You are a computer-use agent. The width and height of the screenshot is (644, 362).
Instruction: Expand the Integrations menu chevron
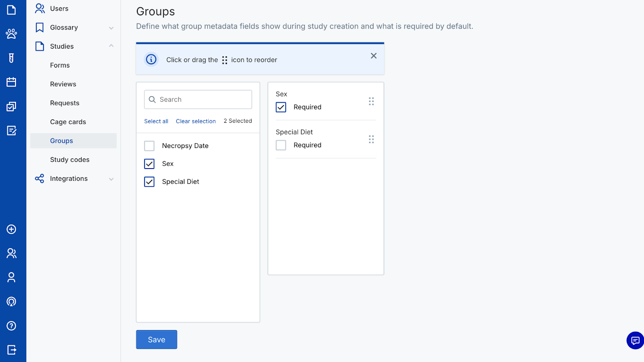[x=111, y=179]
